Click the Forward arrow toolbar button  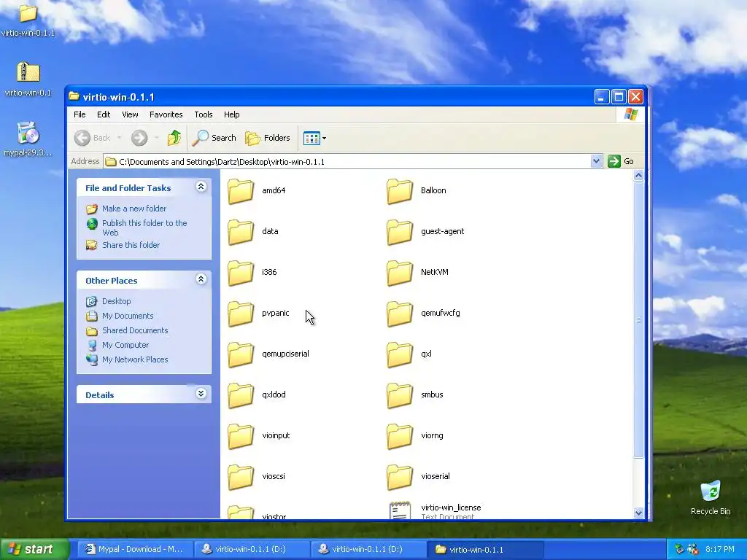[139, 138]
